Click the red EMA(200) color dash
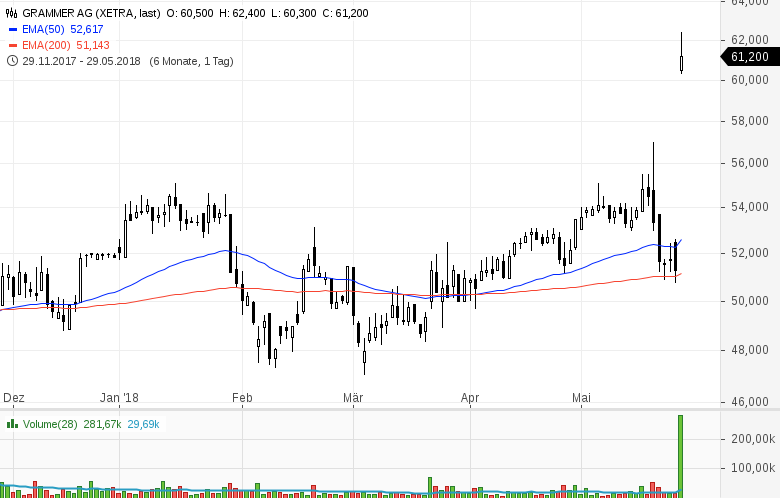780x498 pixels. [x=13, y=45]
